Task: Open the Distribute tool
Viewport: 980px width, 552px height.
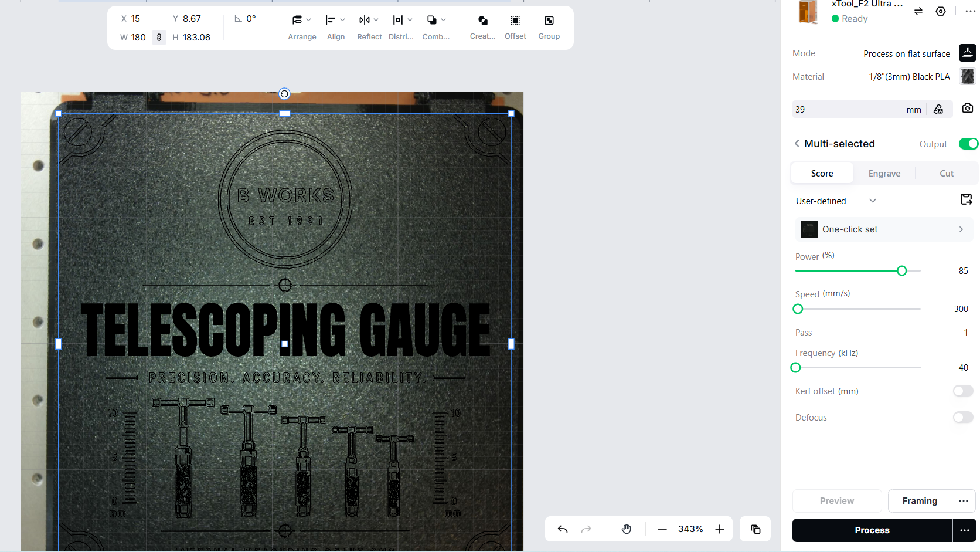Action: coord(401,28)
